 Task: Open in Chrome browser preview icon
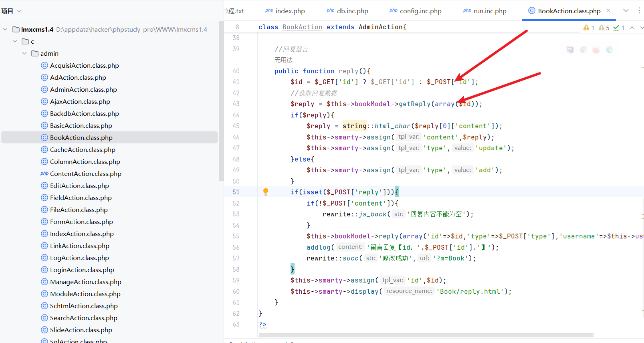coord(583,50)
